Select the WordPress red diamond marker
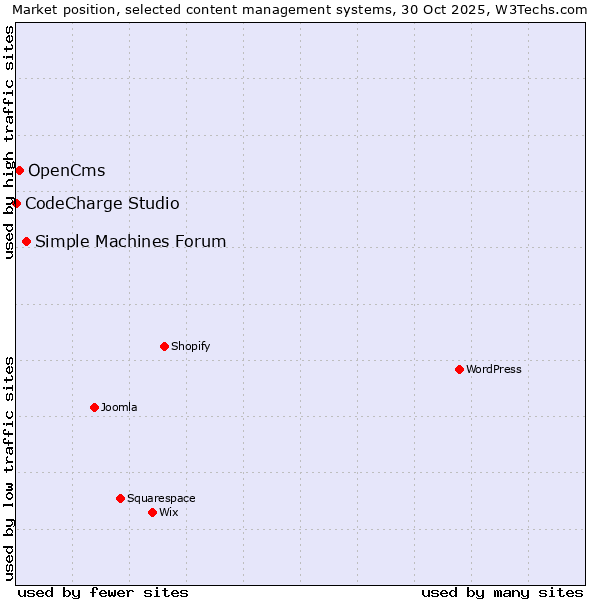Image resolution: width=600 pixels, height=600 pixels. [x=459, y=369]
